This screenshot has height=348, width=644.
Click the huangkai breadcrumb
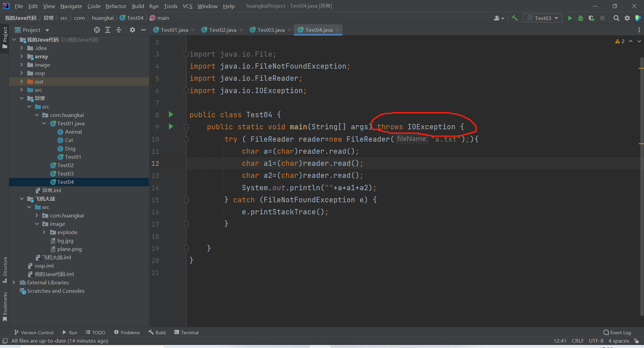(x=103, y=18)
